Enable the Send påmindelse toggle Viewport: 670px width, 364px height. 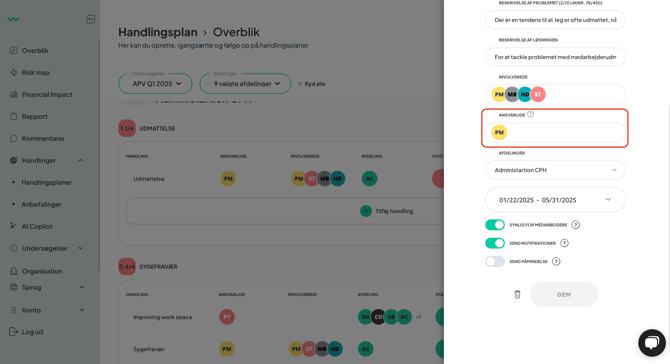(x=495, y=261)
